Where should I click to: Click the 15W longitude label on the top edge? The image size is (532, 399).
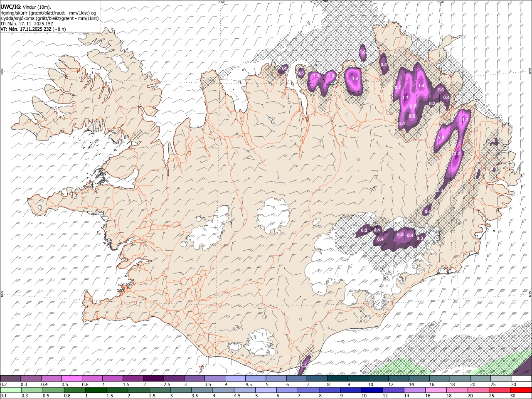[x=440, y=2]
